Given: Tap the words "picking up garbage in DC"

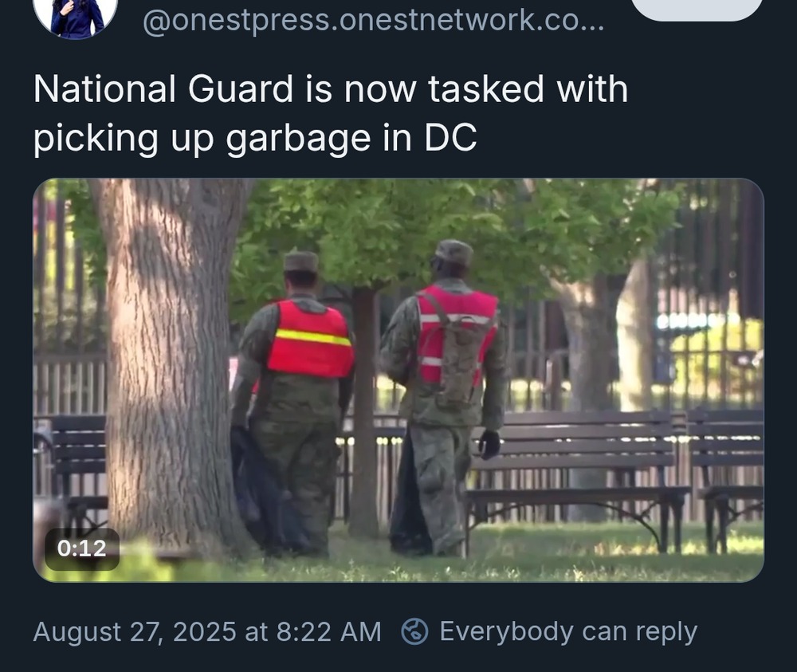Looking at the screenshot, I should coord(255,138).
